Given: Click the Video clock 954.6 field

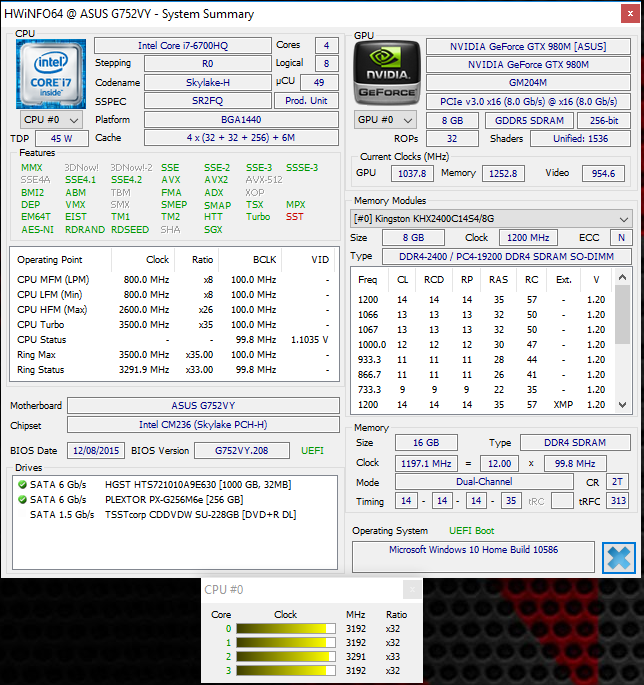Looking at the screenshot, I should [x=603, y=173].
